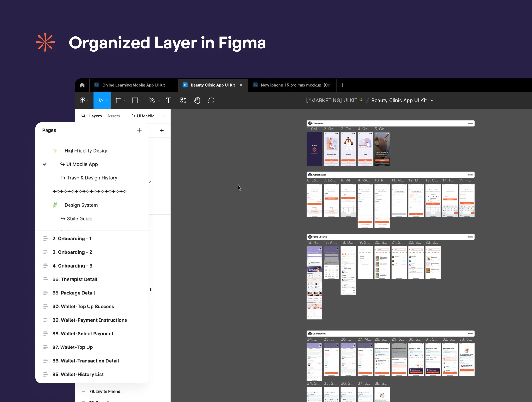Click the Onboarding section logo icon
532x402 pixels.
point(310,123)
